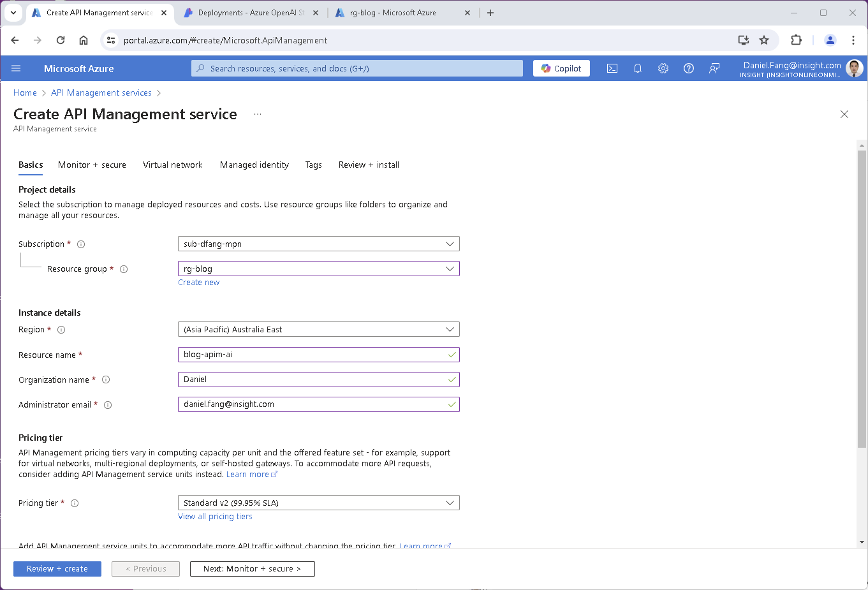The width and height of the screenshot is (868, 590).
Task: Reload the page with the refresh icon
Action: tap(61, 40)
